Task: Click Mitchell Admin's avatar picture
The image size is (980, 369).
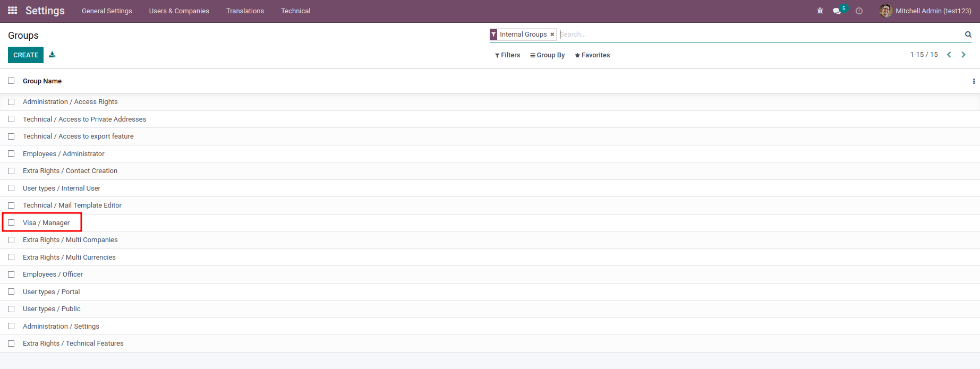Action: click(x=885, y=11)
